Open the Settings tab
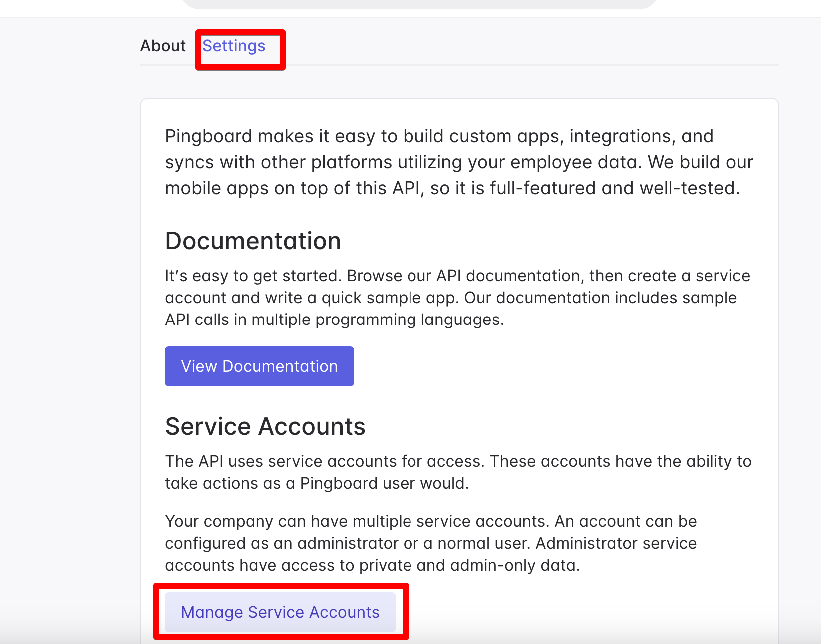This screenshot has height=644, width=821. tap(234, 46)
